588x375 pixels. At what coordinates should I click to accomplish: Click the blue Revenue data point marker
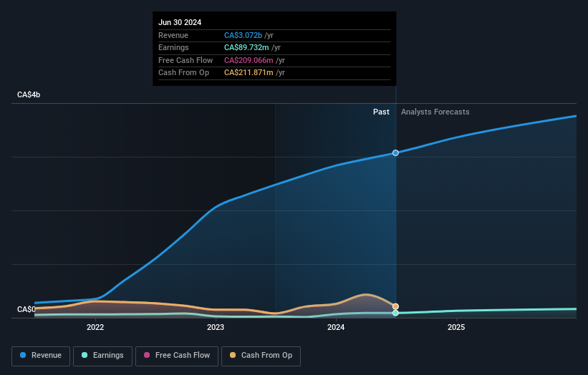tap(395, 153)
